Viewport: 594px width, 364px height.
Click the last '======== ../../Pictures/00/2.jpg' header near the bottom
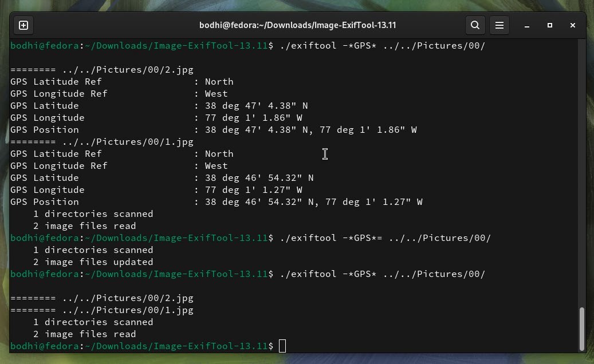point(102,298)
